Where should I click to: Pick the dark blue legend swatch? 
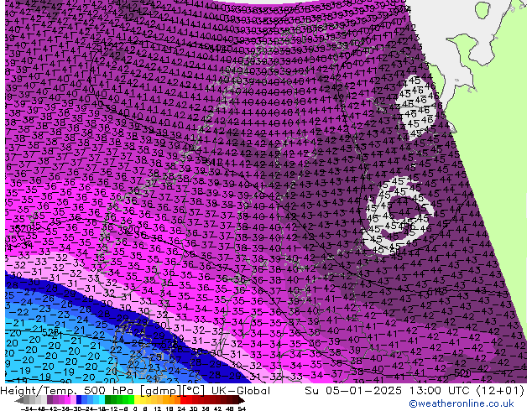[x=79, y=399]
